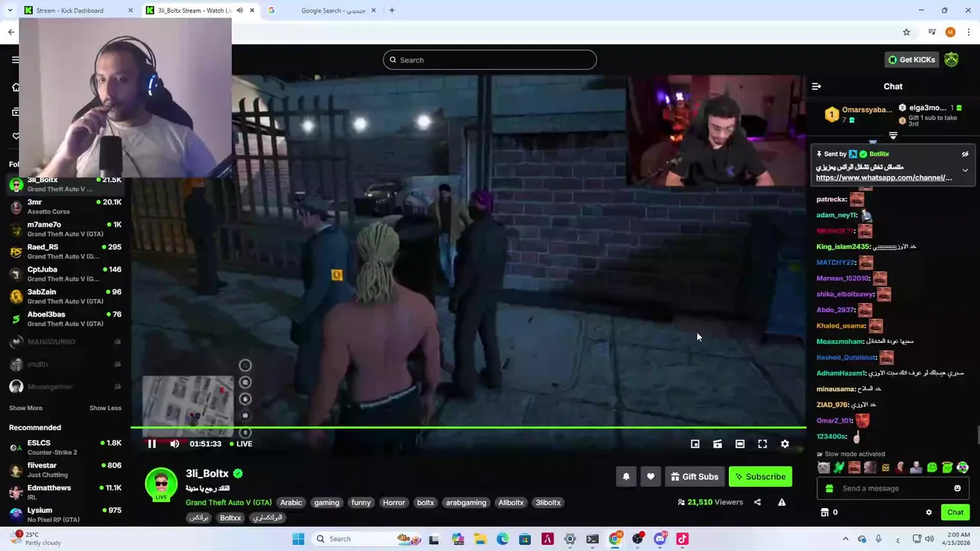Turn on notifications bell for 3li_Boltx
The width and height of the screenshot is (980, 551).
coord(626,477)
